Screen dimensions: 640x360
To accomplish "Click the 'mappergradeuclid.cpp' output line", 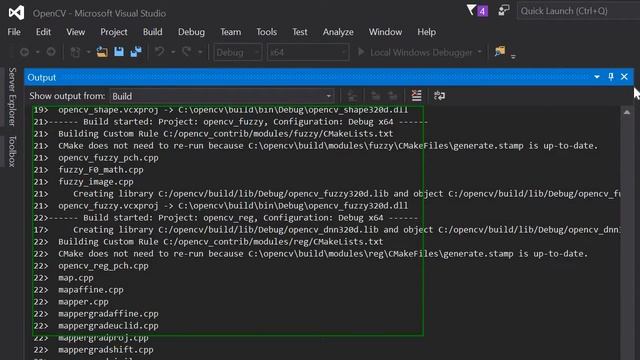I will [108, 326].
